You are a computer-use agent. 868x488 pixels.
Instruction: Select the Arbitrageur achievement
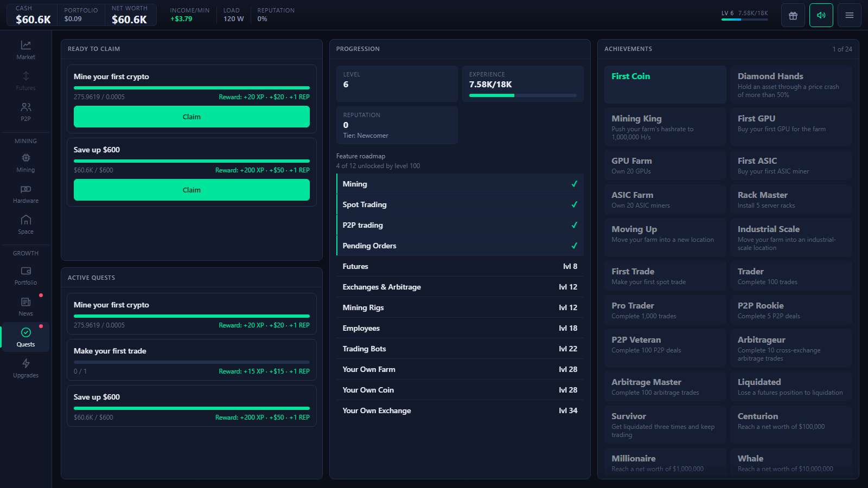pyautogui.click(x=791, y=348)
